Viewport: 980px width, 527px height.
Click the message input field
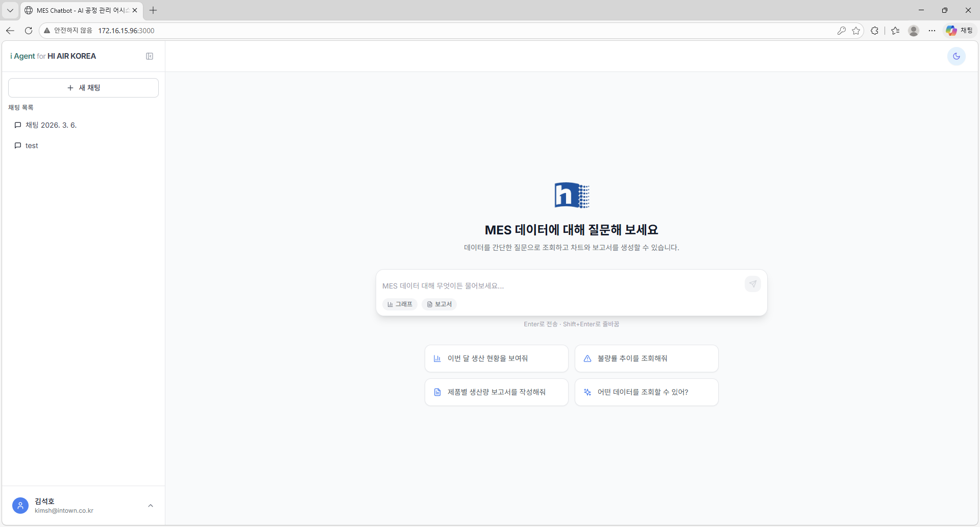coord(561,285)
